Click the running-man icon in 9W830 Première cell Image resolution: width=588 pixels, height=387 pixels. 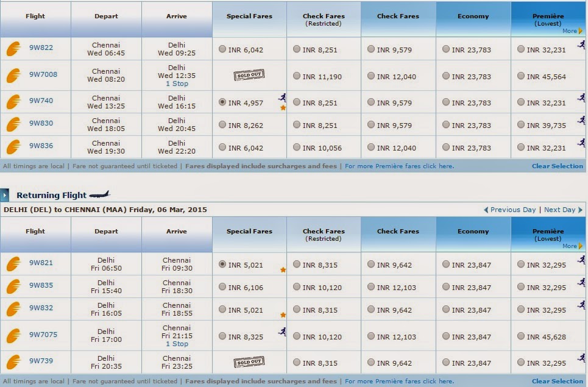(x=581, y=121)
